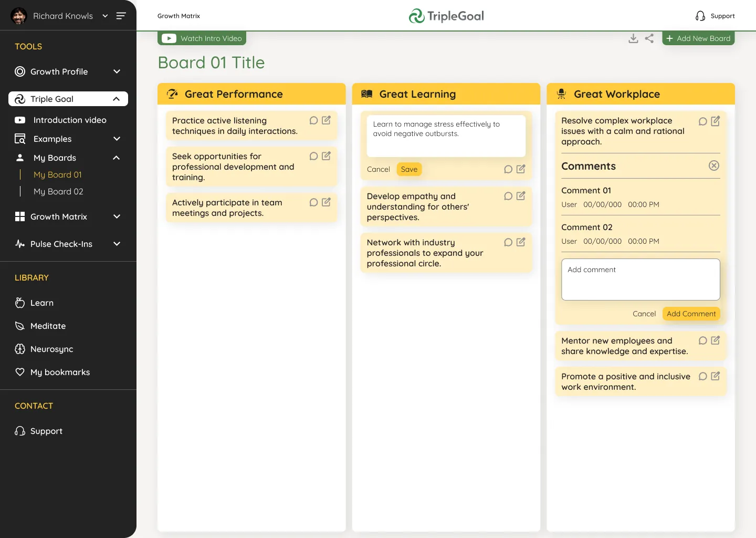Screen dimensions: 756x538
Task: Click Add New Board button
Action: click(x=698, y=38)
